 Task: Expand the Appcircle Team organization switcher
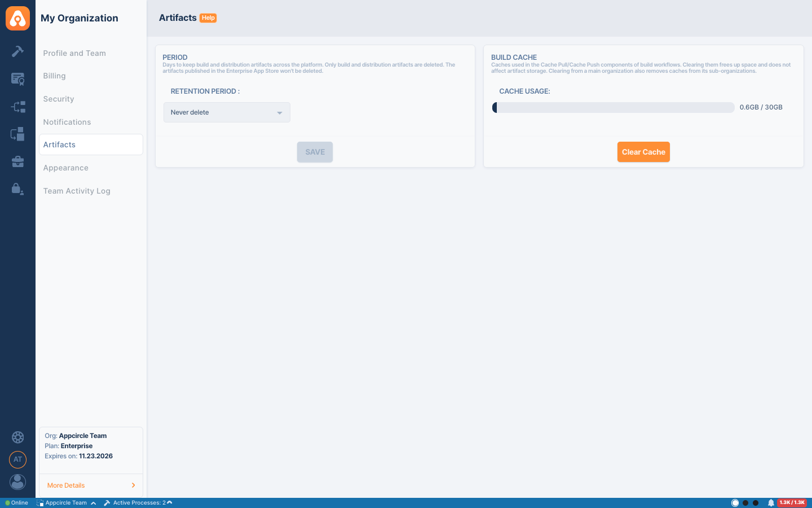pos(66,503)
